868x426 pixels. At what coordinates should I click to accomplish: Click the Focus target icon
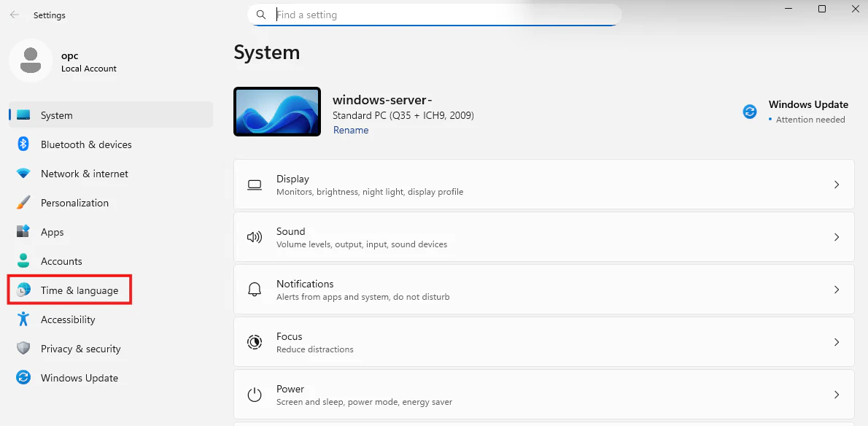click(x=255, y=342)
